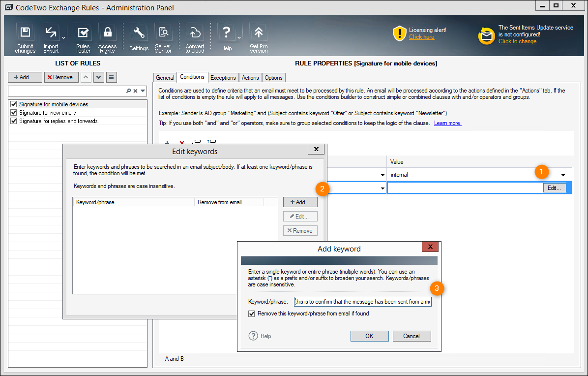The image size is (588, 376).
Task: Expand the Import Export dropdown arrow
Action: pyautogui.click(x=64, y=38)
